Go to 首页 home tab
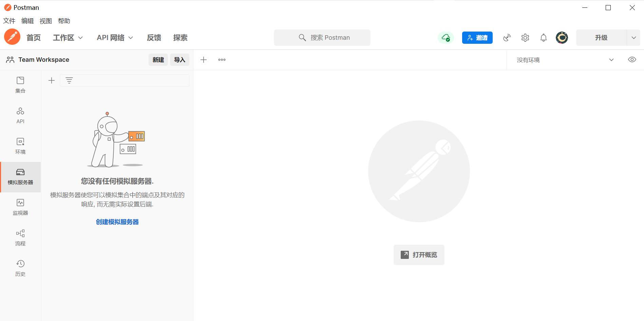Viewport: 644px width, 321px height. coord(34,38)
